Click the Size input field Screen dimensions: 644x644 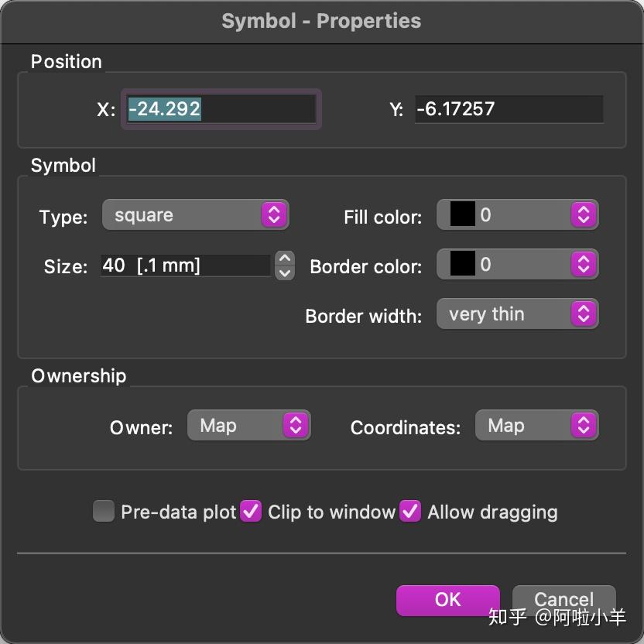pos(185,265)
